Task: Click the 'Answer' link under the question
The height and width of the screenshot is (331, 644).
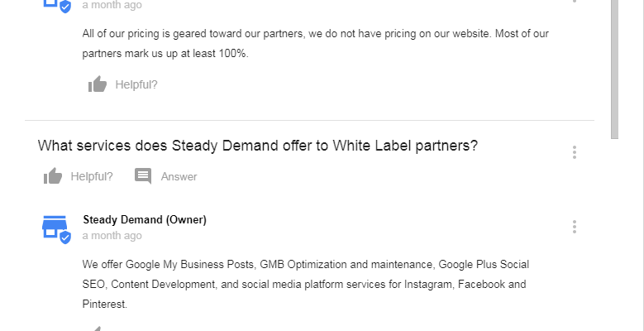Action: (179, 176)
